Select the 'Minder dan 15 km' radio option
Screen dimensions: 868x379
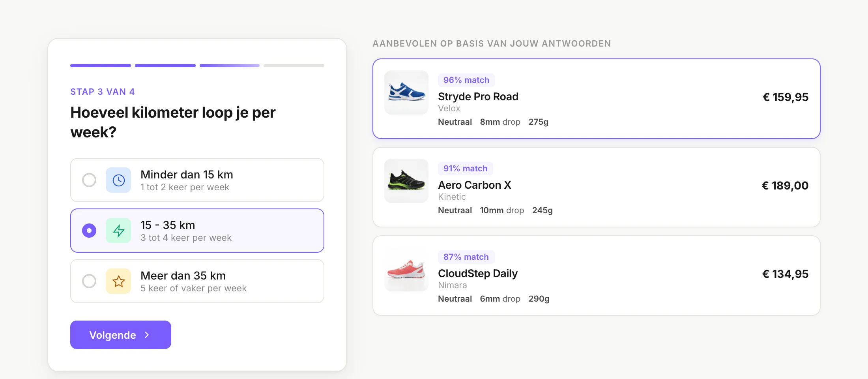pos(89,180)
